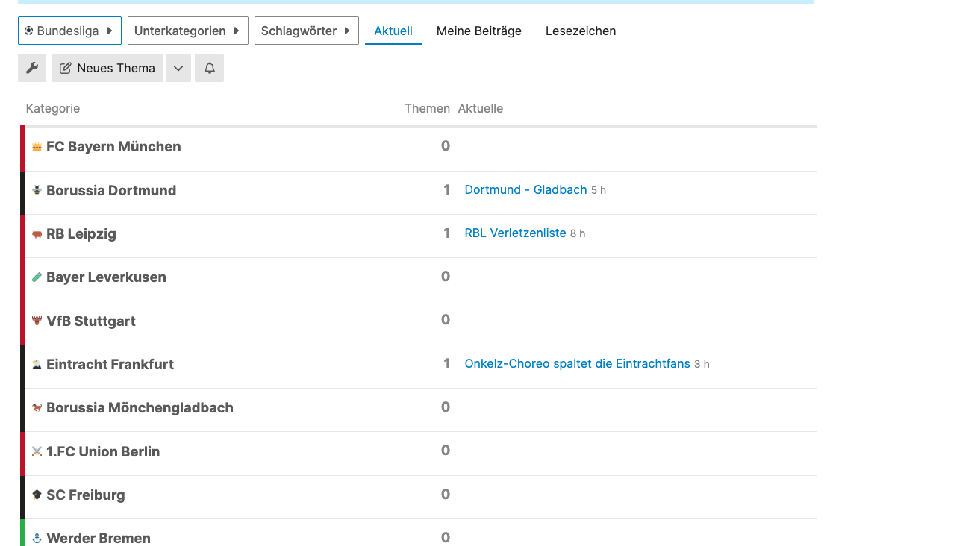Expand the chevron next to Neues Thema
Screen dimensions: 980x546
[x=178, y=68]
